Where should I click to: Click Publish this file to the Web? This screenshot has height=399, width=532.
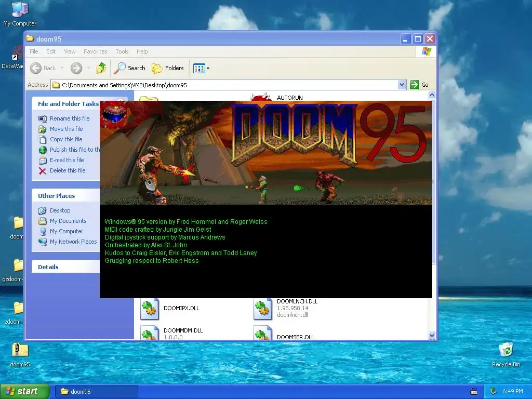[75, 150]
